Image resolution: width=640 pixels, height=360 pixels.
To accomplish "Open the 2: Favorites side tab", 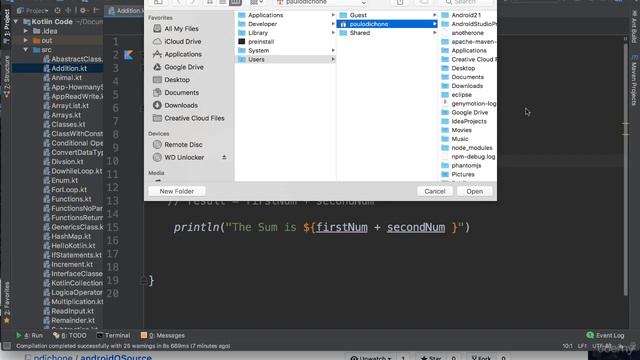I will (7, 302).
